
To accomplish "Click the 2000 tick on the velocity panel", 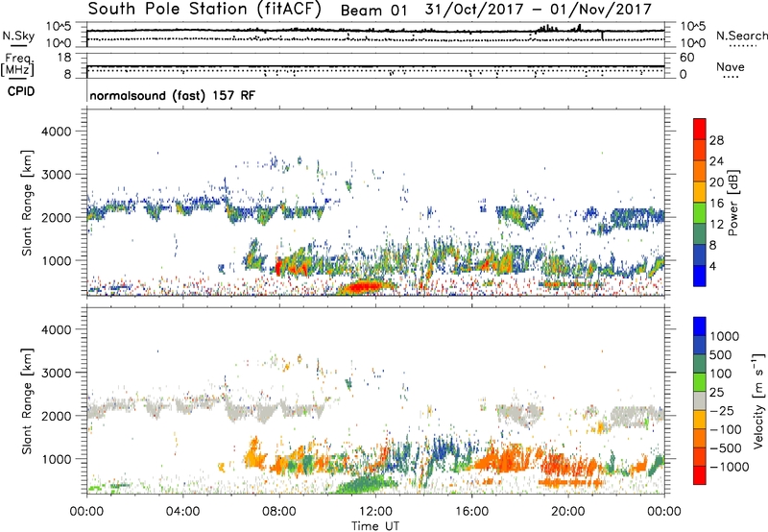I will coord(56,416).
